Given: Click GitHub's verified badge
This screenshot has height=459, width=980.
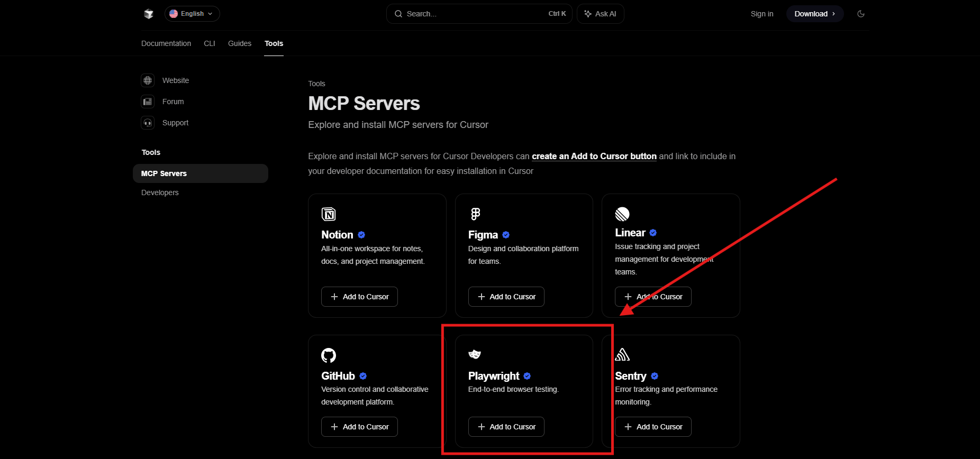Looking at the screenshot, I should point(363,376).
